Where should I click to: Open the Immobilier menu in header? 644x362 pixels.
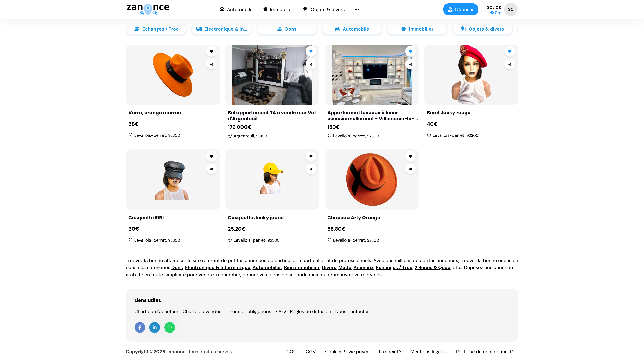pos(278,9)
